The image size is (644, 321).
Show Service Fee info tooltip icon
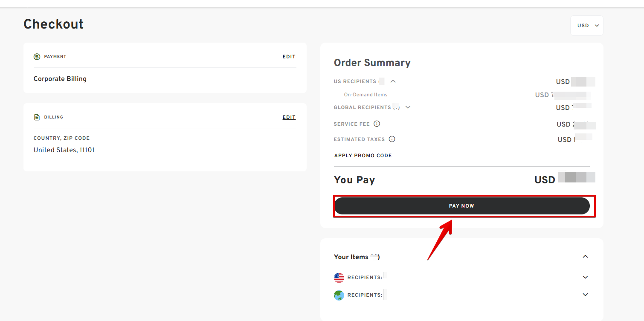pyautogui.click(x=377, y=124)
